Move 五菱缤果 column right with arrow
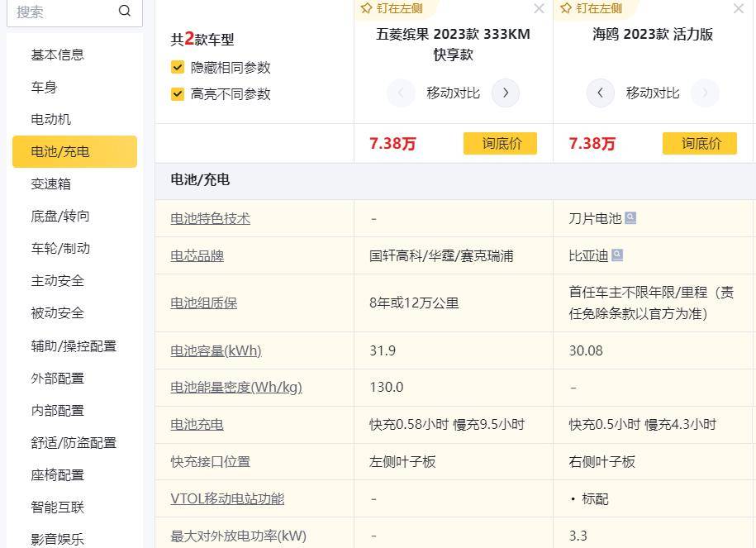Viewport: 756px width, 548px height. click(x=506, y=93)
